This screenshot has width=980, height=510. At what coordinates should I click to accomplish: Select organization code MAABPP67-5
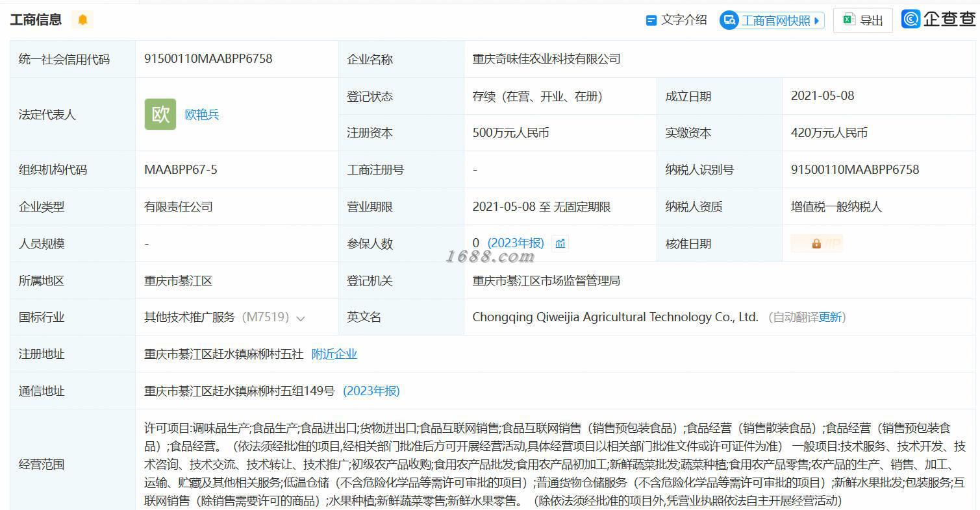click(181, 170)
